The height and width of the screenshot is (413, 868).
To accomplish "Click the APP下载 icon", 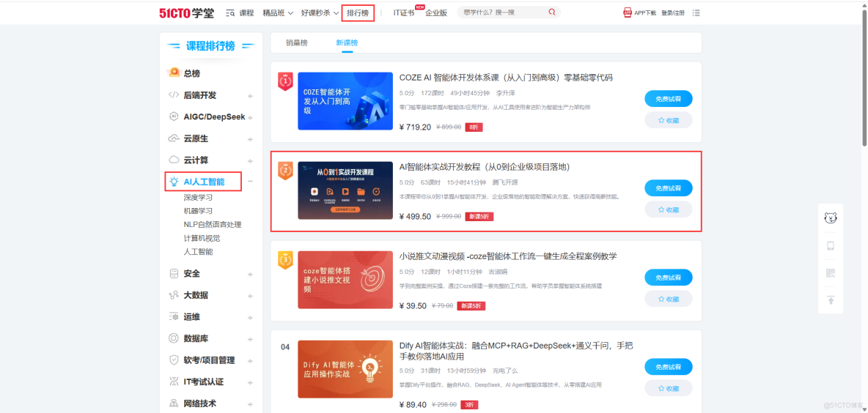I will [628, 12].
